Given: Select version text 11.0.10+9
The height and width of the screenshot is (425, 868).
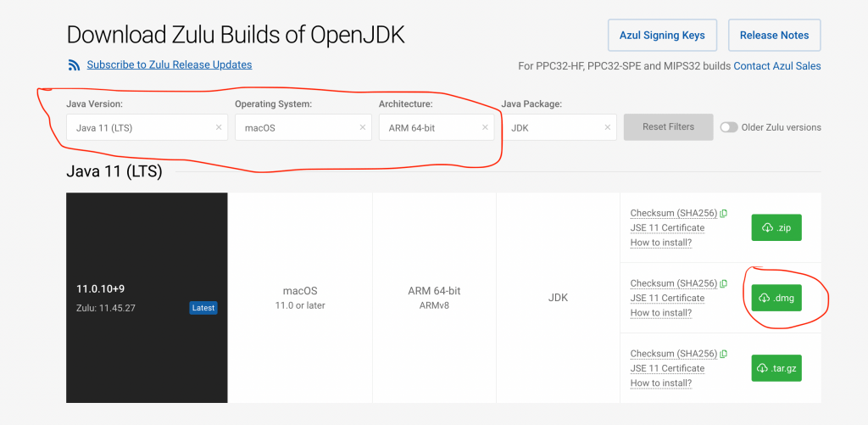Looking at the screenshot, I should [x=100, y=289].
